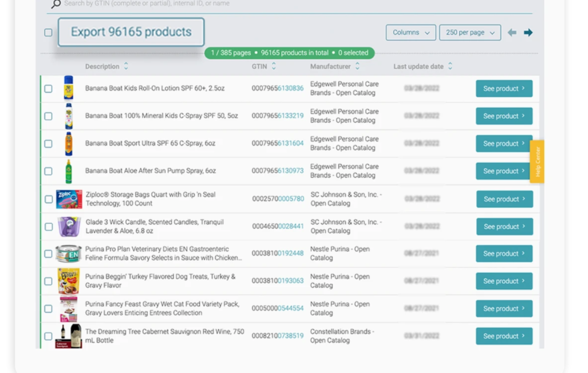Click GTIN 00079656133219 link
The height and width of the screenshot is (373, 588).
click(278, 116)
